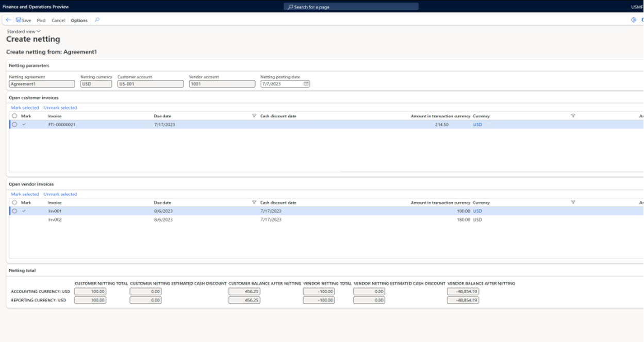Open the calendar picker for Netting posting date
The height and width of the screenshot is (342, 644).
pyautogui.click(x=306, y=84)
